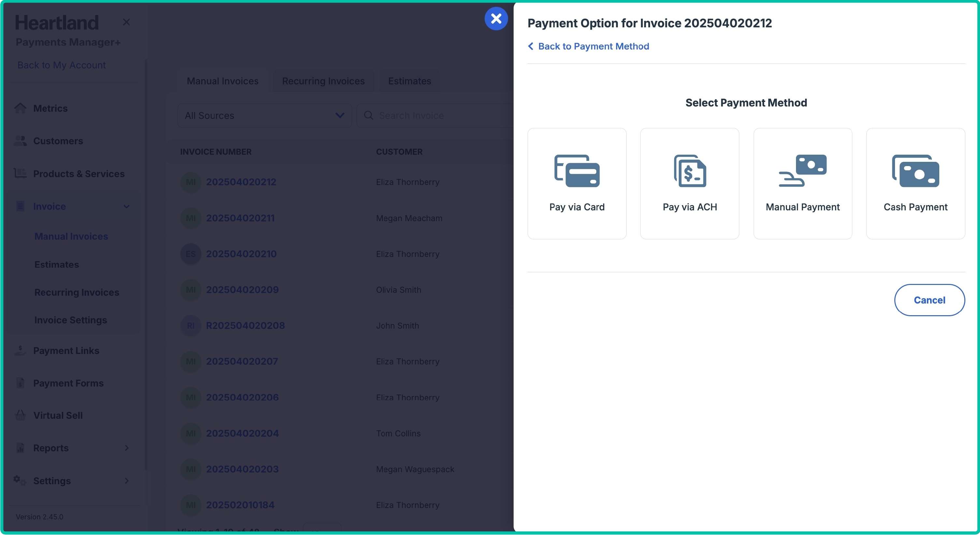This screenshot has height=535, width=980.
Task: Click the Reports chart file icon
Action: pyautogui.click(x=20, y=448)
